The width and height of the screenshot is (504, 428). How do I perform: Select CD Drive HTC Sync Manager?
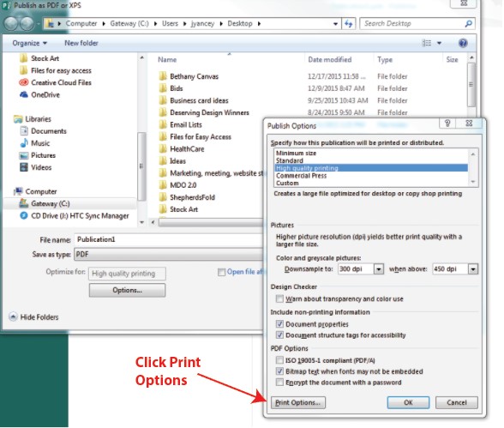point(75,216)
